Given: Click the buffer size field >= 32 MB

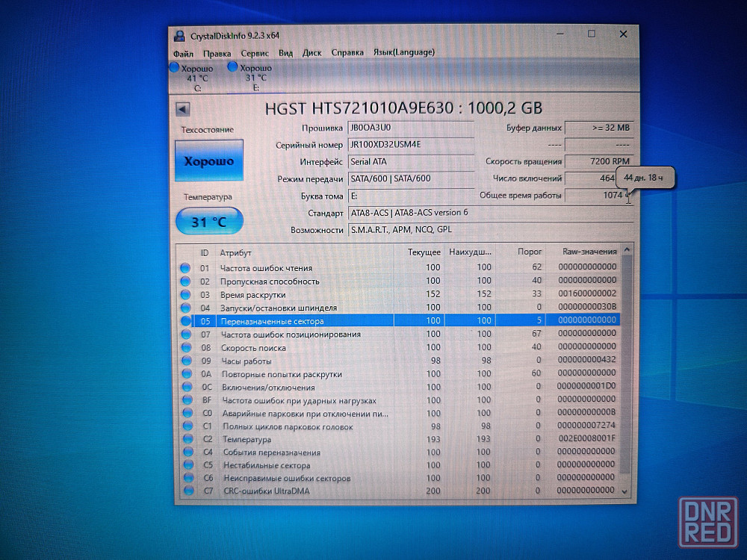Looking at the screenshot, I should click(x=599, y=128).
